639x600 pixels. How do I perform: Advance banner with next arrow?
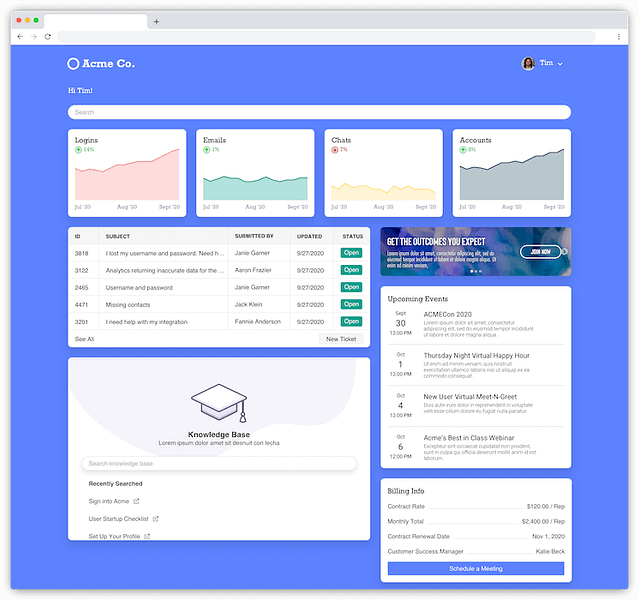564,251
